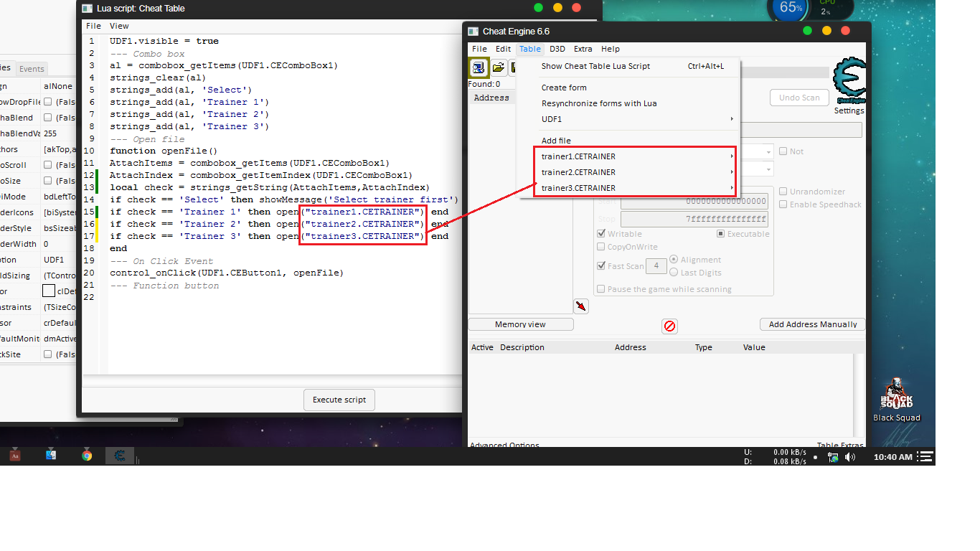Open Black Squad desktop shortcut

tap(896, 400)
